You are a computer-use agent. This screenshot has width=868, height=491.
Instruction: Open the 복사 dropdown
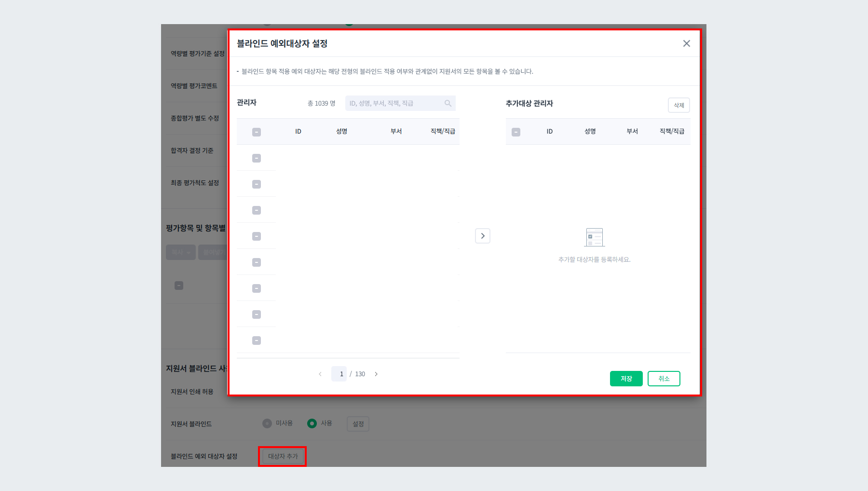pyautogui.click(x=180, y=252)
